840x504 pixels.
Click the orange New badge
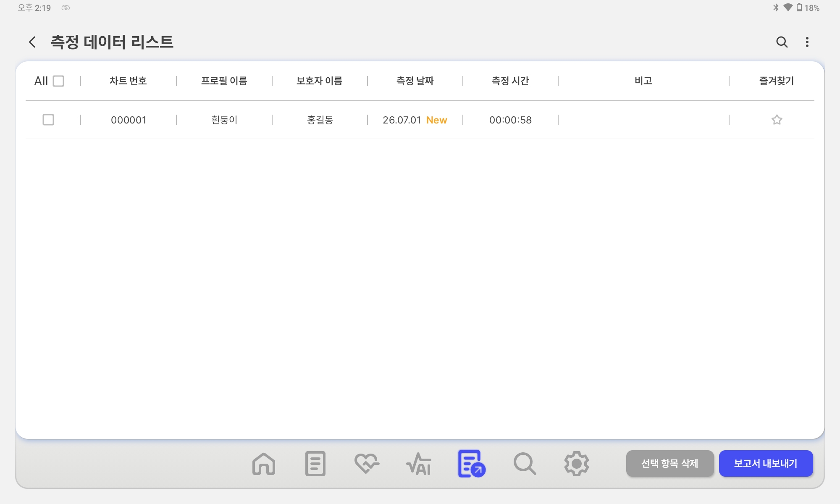(x=436, y=120)
